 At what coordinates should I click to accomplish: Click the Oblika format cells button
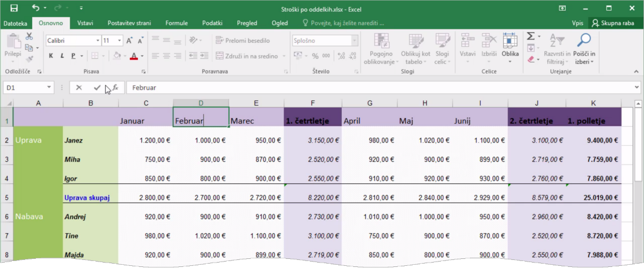tap(510, 48)
